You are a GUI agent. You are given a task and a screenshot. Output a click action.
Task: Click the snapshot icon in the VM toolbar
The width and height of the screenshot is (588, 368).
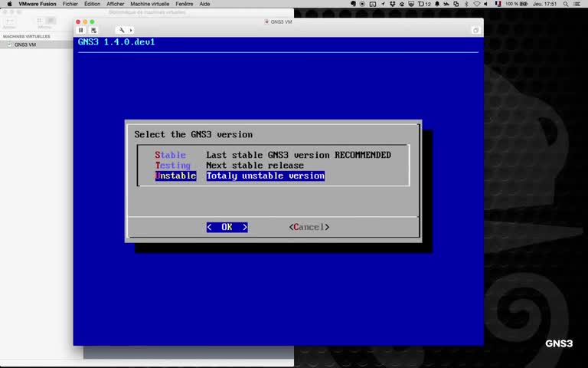[x=93, y=30]
